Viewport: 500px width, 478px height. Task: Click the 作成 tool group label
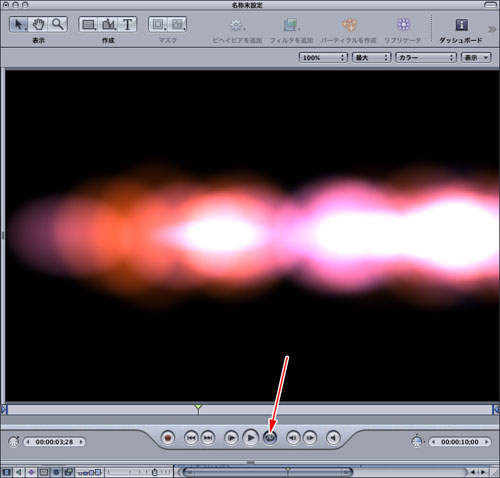108,40
